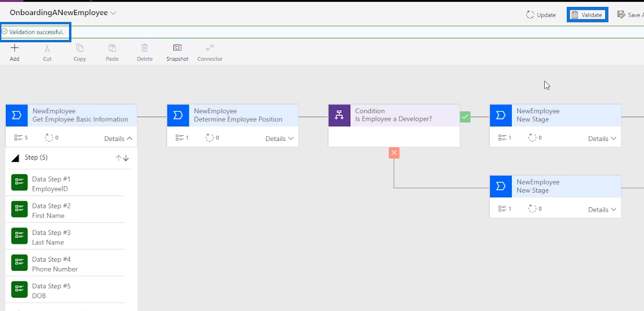The width and height of the screenshot is (644, 311).
Task: Click the Copy toolbar icon
Action: 79,48
